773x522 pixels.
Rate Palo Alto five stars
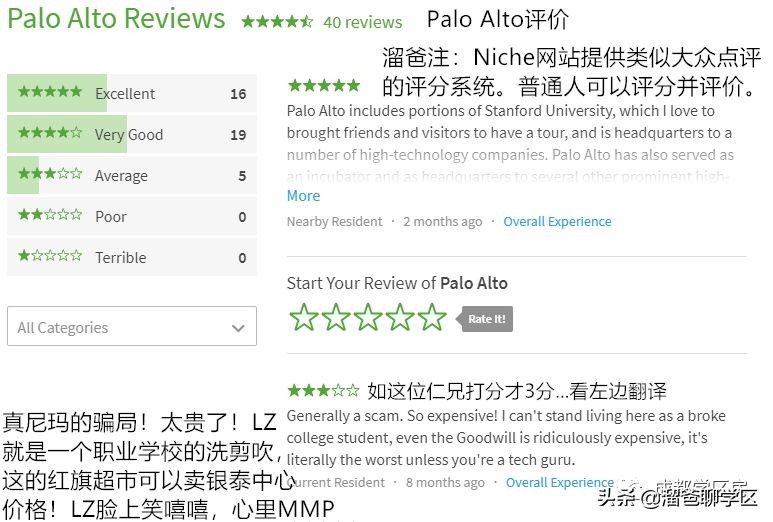tap(432, 317)
